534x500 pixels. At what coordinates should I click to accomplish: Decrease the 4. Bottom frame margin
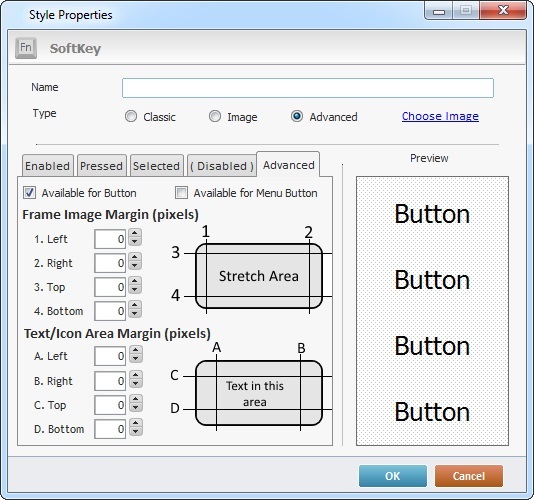[x=135, y=314]
